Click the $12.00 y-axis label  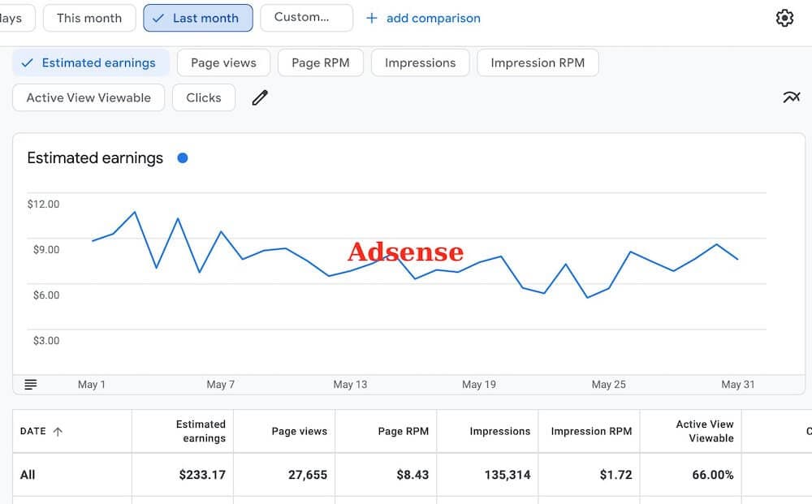point(44,205)
